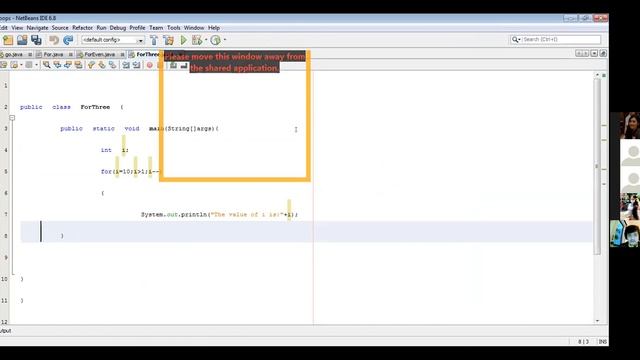This screenshot has height=360, width=640.
Task: Open the Source menu
Action: point(60,28)
